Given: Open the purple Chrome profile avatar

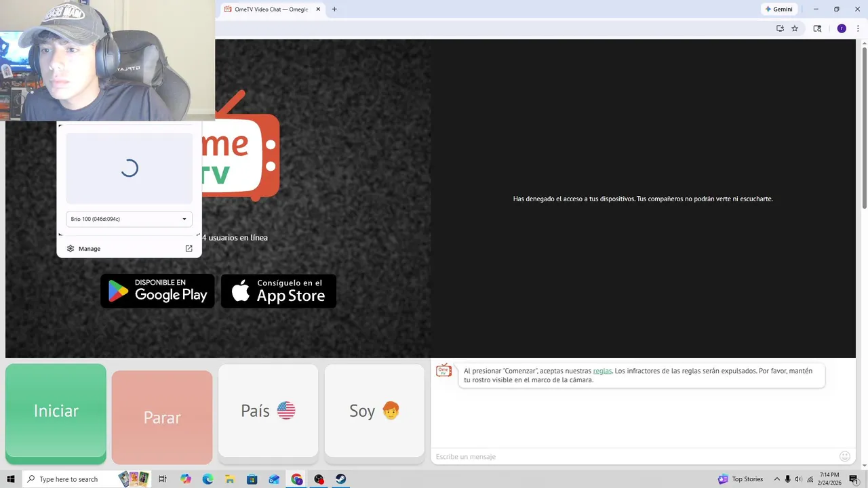Looking at the screenshot, I should click(x=842, y=28).
